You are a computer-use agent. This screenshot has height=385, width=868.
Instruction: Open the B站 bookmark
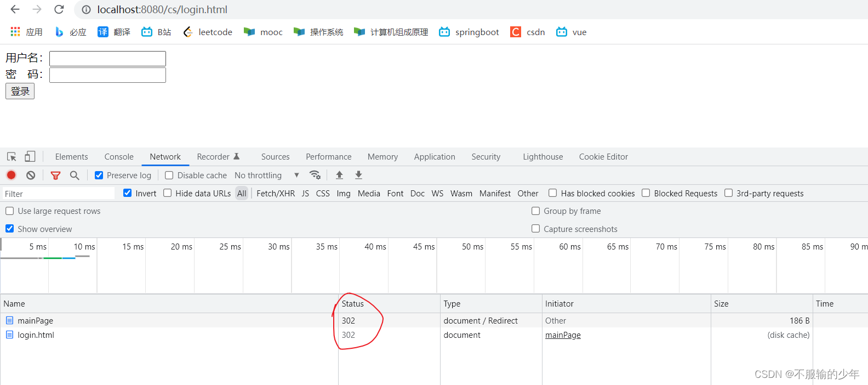[x=156, y=32]
